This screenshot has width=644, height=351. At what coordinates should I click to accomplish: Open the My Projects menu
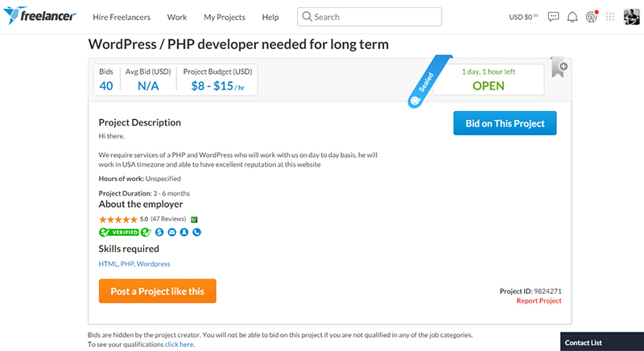pos(225,17)
